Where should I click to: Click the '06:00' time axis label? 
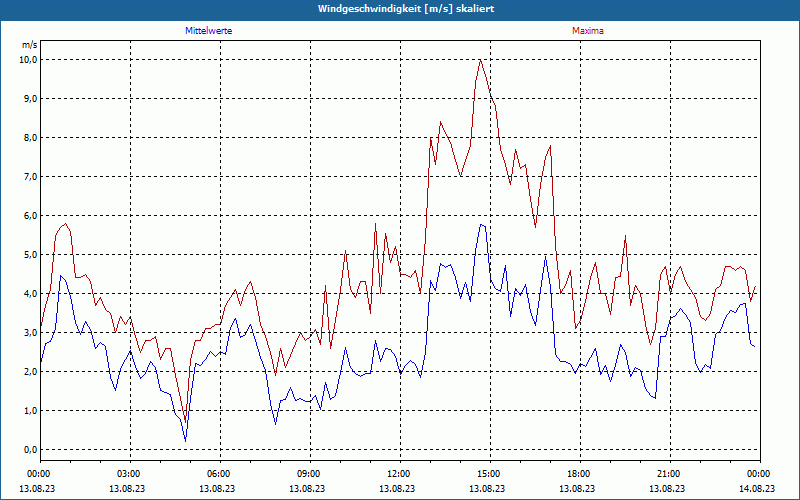click(218, 474)
